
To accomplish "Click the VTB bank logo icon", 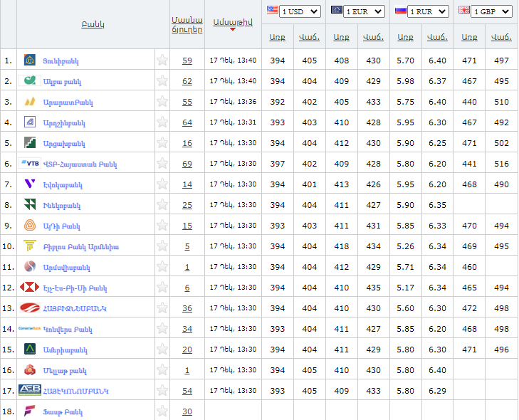I will click(30, 164).
